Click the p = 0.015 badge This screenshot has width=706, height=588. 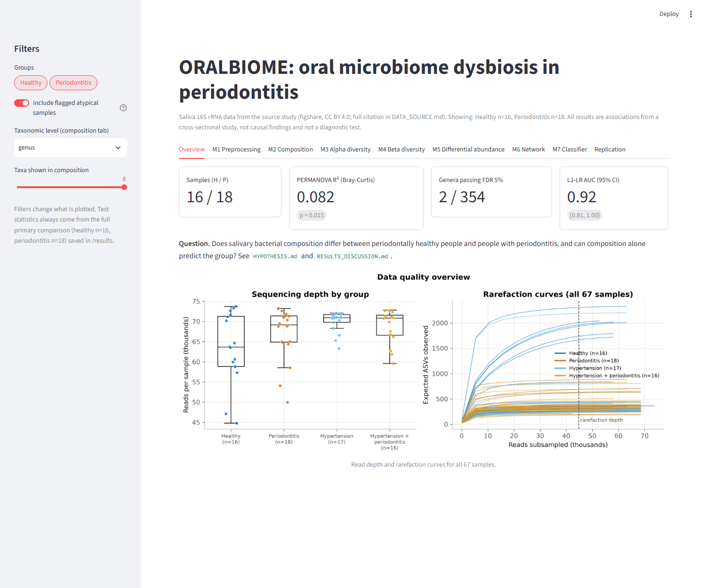click(312, 215)
